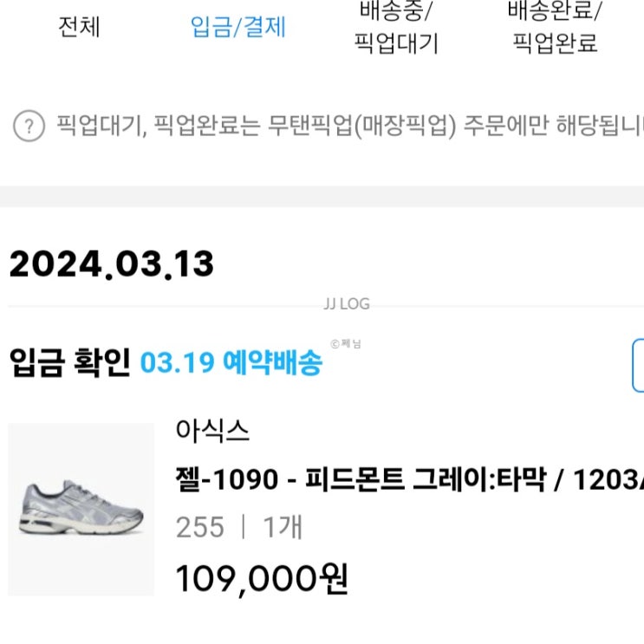Viewport: 644px width, 644px height.
Task: Click the gray separator band above the date
Action: click(322, 196)
